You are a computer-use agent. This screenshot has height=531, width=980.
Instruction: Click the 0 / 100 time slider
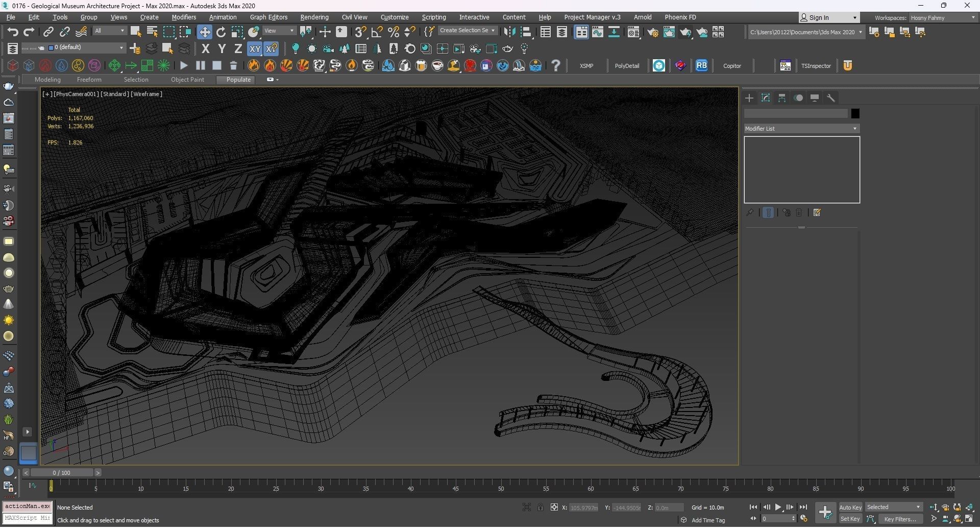(62, 473)
